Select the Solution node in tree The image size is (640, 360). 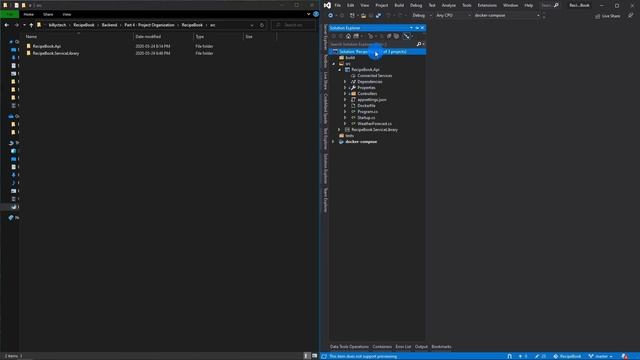pos(378,51)
